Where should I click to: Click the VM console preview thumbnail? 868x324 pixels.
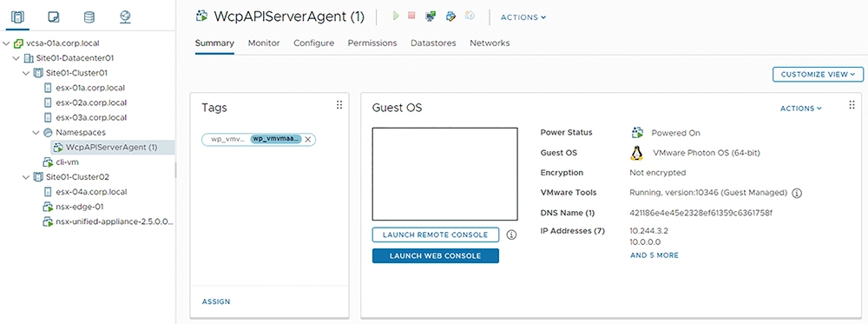point(445,175)
